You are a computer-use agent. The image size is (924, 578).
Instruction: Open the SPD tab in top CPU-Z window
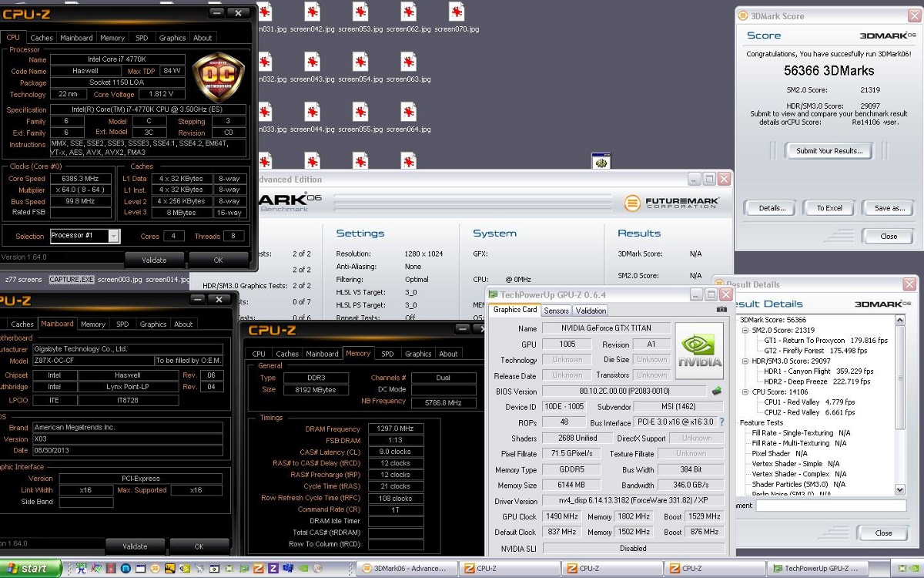click(142, 38)
